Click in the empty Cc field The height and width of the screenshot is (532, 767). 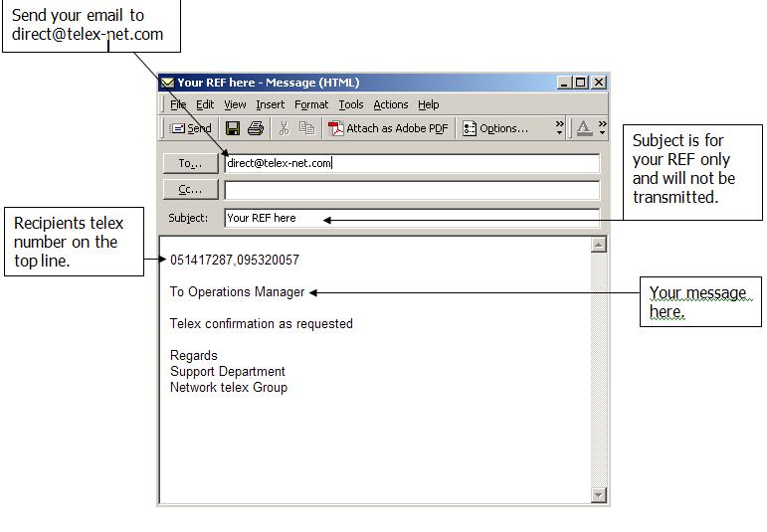(x=412, y=190)
